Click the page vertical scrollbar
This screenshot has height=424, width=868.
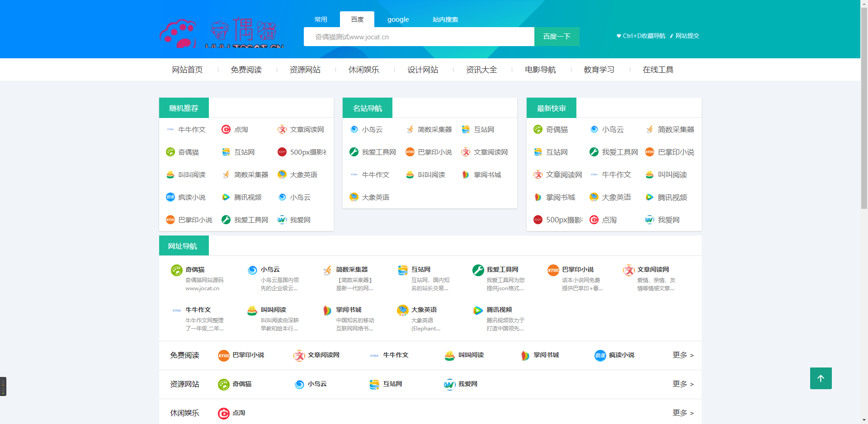(864, 108)
